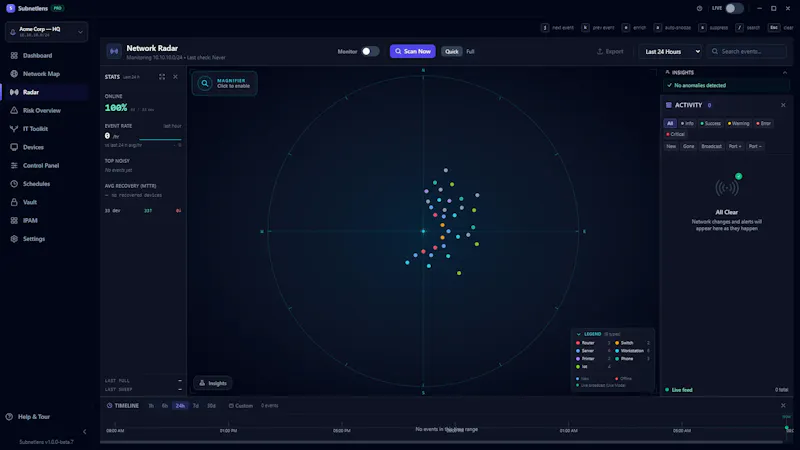Focus the Search events field
The width and height of the screenshot is (800, 450).
tap(747, 51)
